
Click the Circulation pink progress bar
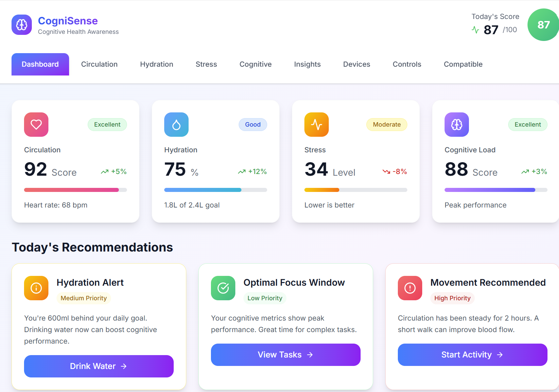click(76, 190)
